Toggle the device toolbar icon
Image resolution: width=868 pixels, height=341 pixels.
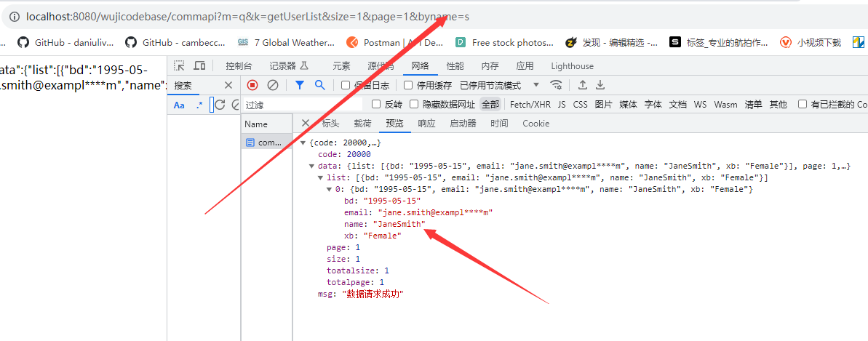(199, 66)
